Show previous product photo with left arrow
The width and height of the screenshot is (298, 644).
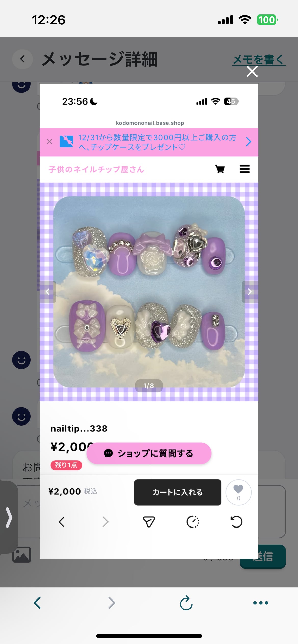coord(48,292)
